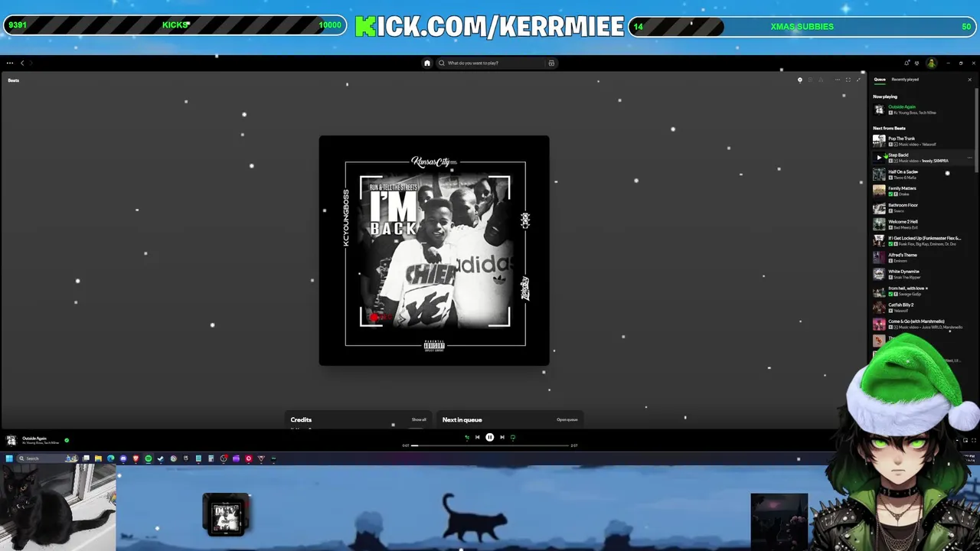Click the Beats title above the now playing view
Viewport: 980px width, 551px height.
pyautogui.click(x=14, y=80)
